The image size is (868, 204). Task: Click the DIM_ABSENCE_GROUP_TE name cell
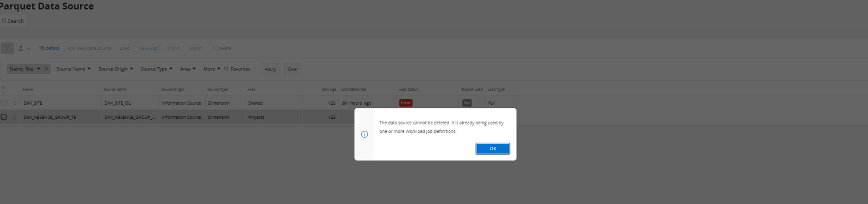50,117
